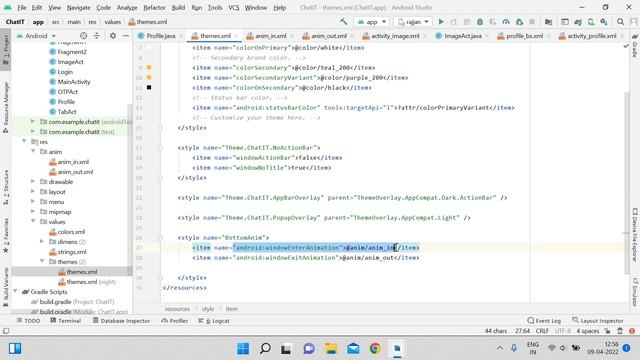Collapse the res folder
The width and height of the screenshot is (640, 360).
(x=24, y=142)
